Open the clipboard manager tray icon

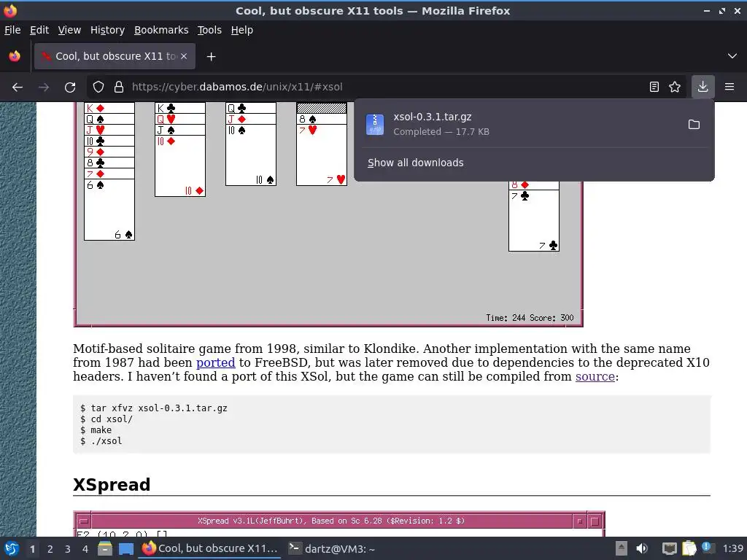pos(689,548)
